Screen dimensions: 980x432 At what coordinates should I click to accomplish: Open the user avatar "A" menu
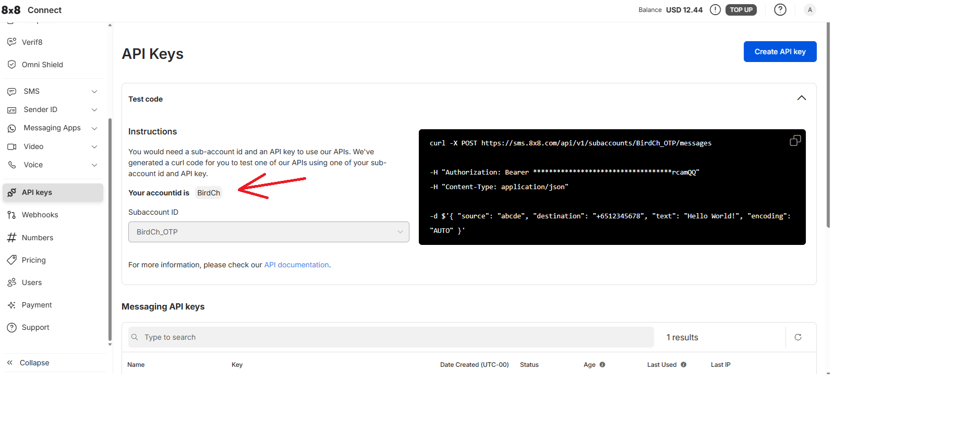point(810,9)
